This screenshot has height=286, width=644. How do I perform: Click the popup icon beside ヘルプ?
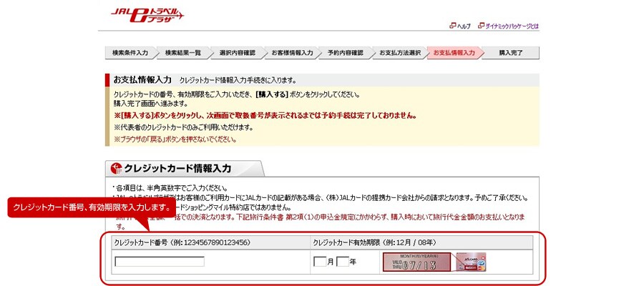click(x=452, y=26)
